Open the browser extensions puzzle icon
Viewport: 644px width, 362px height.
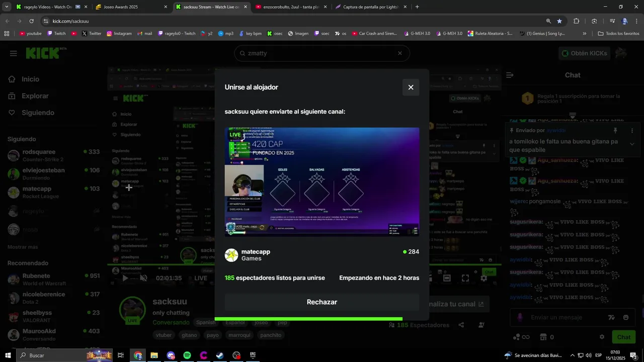[x=577, y=21]
